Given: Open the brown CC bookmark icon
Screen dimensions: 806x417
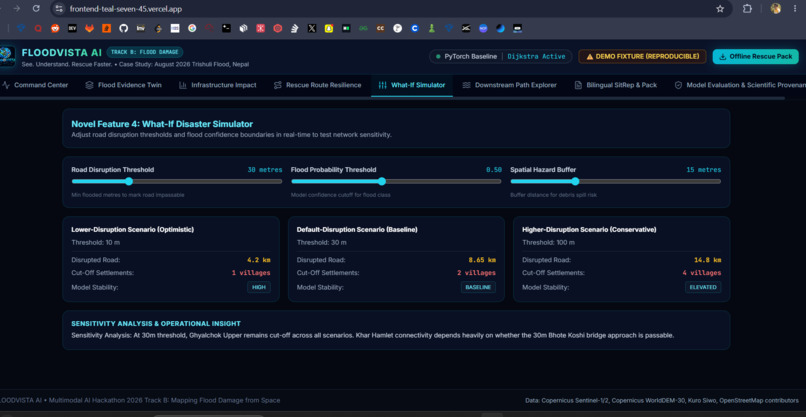Looking at the screenshot, I should tap(380, 29).
